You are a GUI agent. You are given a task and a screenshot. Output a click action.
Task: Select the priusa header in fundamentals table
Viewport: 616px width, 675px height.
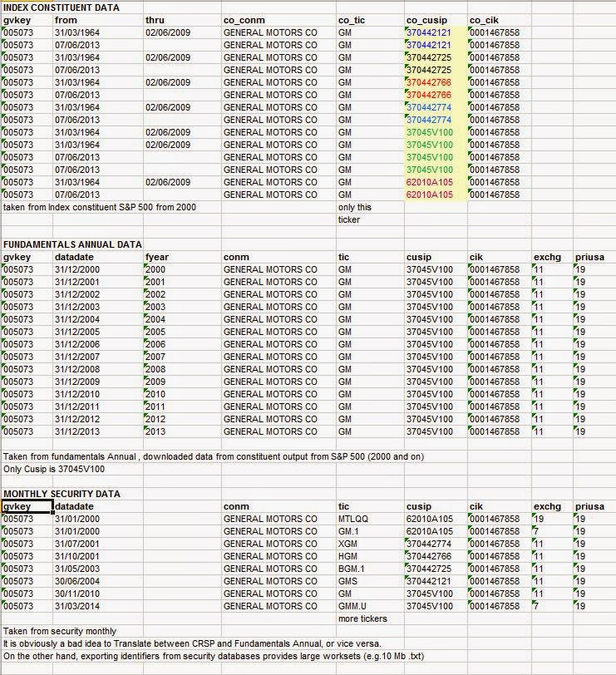coord(594,257)
